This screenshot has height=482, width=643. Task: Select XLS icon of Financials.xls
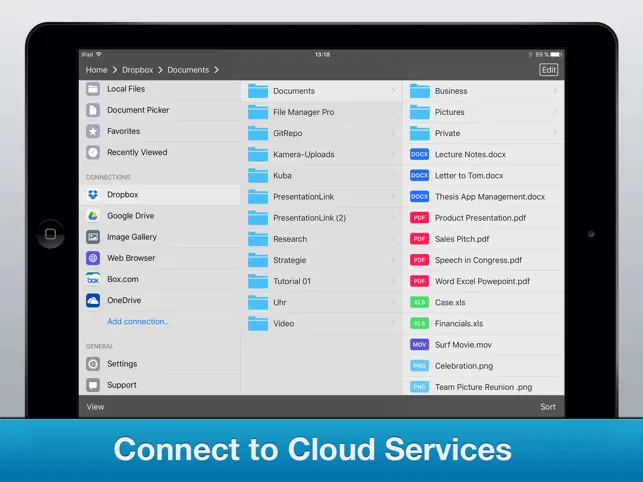[419, 324]
